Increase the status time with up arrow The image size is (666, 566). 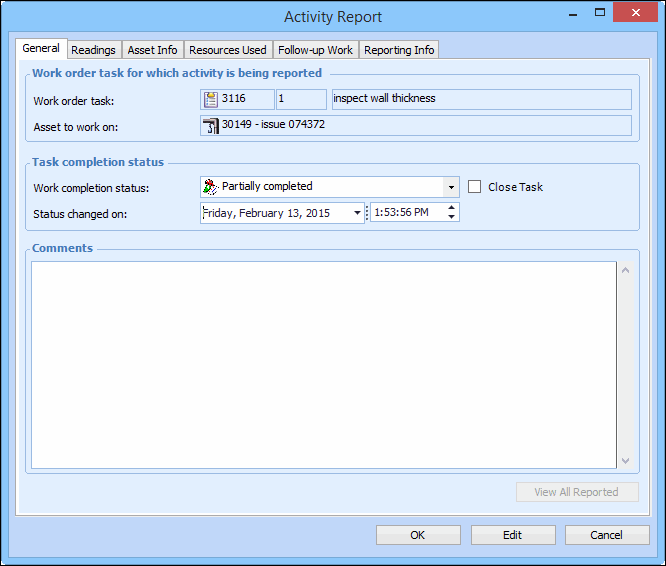[x=452, y=208]
